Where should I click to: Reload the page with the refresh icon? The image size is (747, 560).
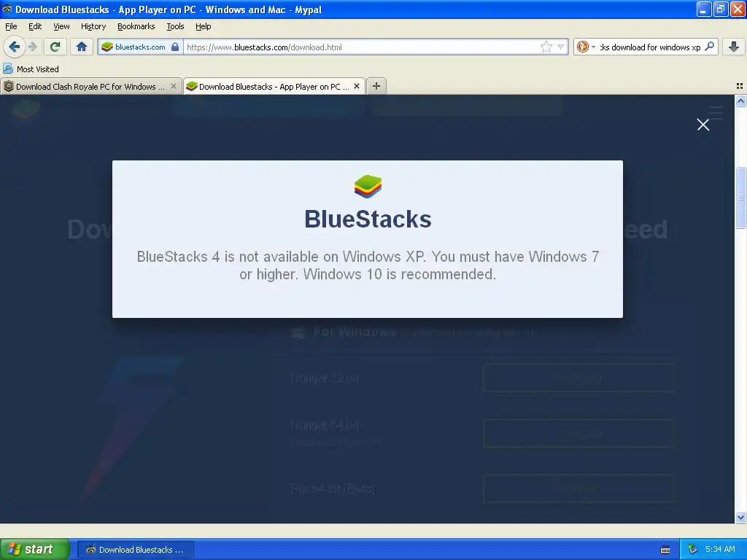point(55,47)
